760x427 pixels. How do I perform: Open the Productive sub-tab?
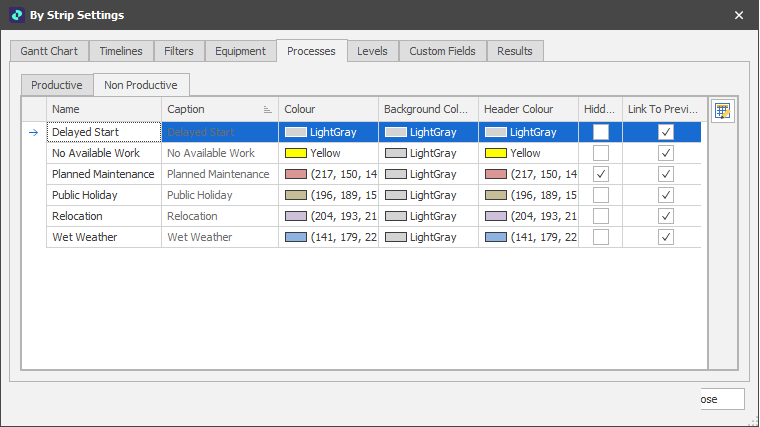tap(57, 85)
